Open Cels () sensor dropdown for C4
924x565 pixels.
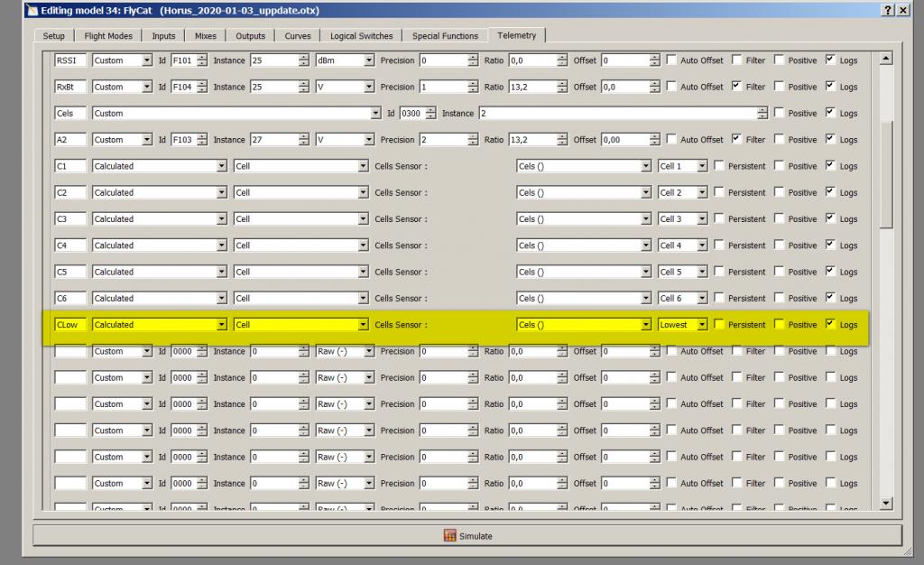(583, 245)
